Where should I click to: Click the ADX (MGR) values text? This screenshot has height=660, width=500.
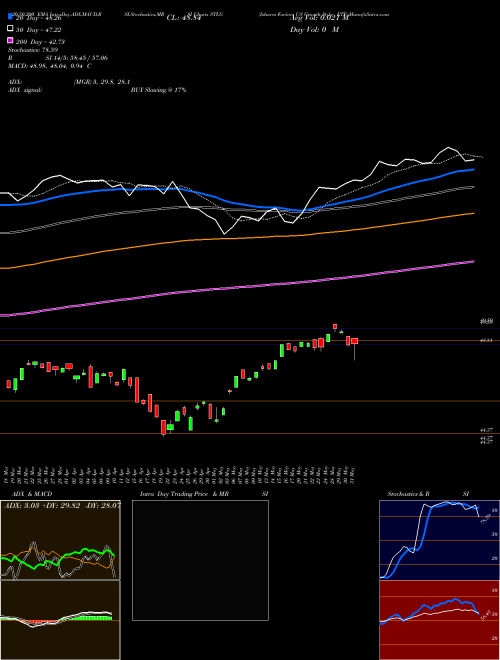pyautogui.click(x=101, y=82)
